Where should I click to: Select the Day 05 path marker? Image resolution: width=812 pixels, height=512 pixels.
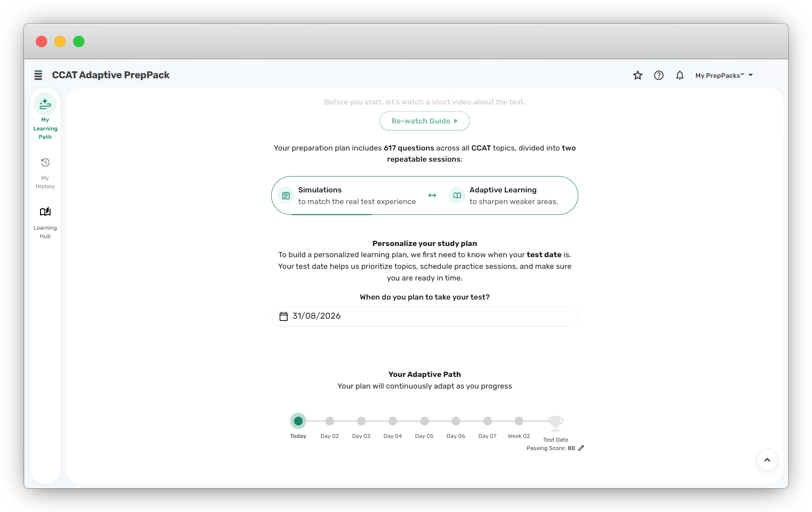pyautogui.click(x=424, y=421)
